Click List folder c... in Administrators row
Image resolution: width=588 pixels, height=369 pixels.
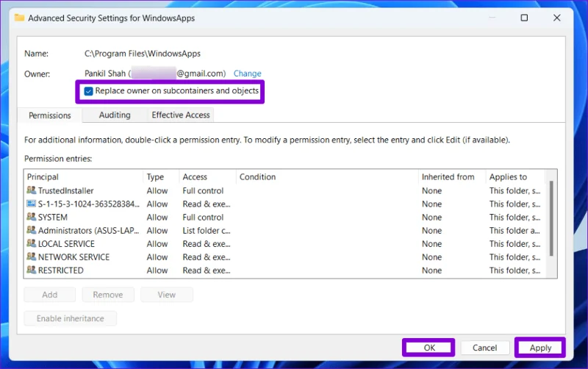tap(207, 231)
